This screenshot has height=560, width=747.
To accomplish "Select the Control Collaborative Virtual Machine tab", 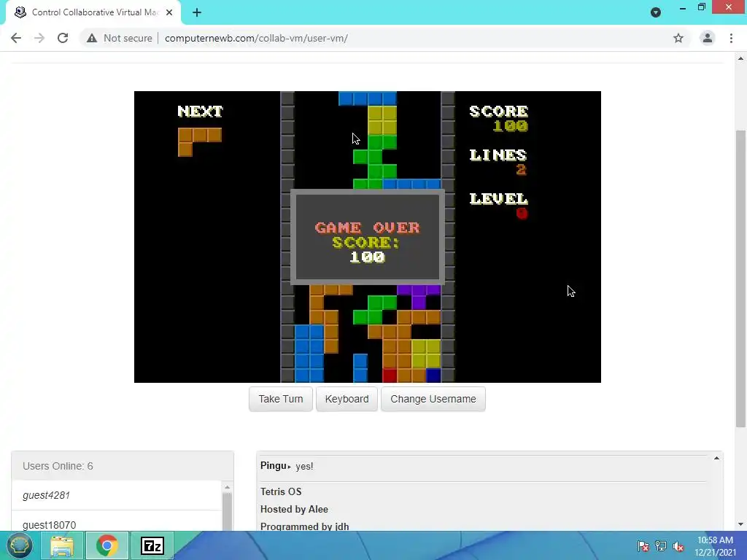I will (x=93, y=12).
